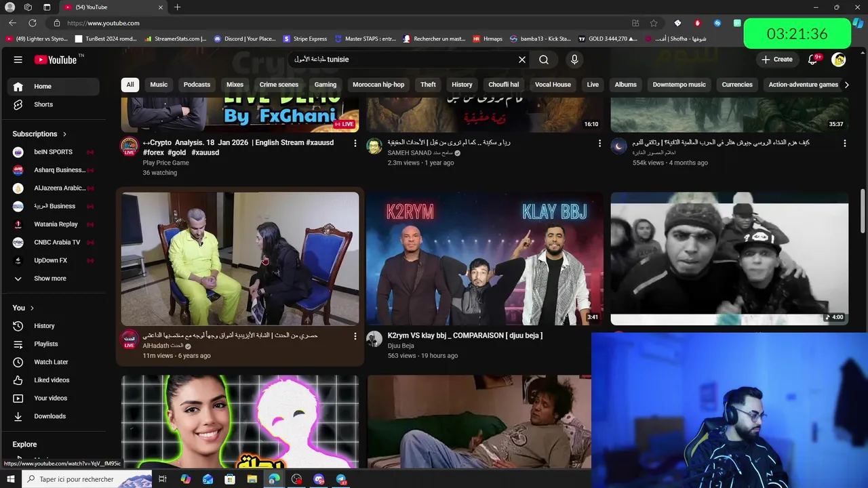This screenshot has height=488, width=868.
Task: Open the Djuu Beja channel avatar
Action: (374, 339)
